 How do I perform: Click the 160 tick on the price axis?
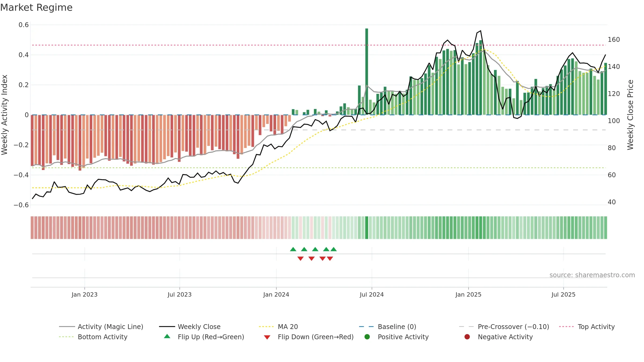pos(614,40)
